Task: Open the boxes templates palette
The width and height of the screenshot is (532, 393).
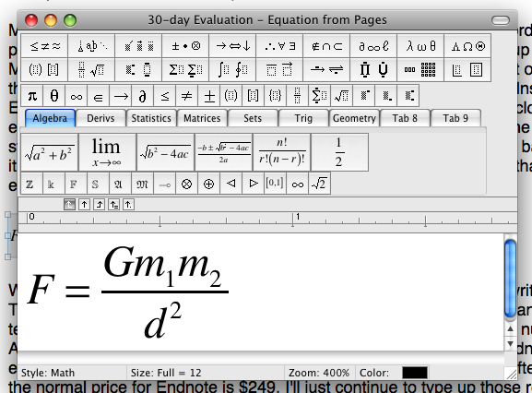Action: [467, 69]
